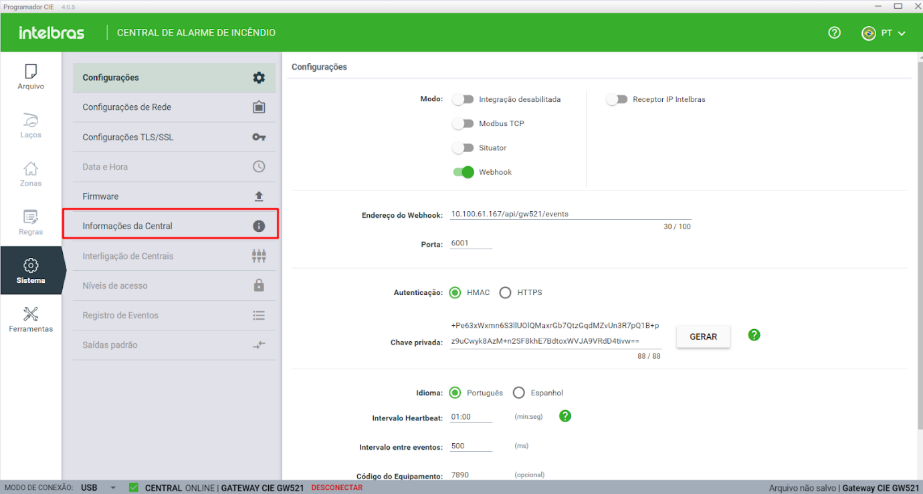923x494 pixels.
Task: Open help for the Chave privada field
Action: (x=754, y=335)
